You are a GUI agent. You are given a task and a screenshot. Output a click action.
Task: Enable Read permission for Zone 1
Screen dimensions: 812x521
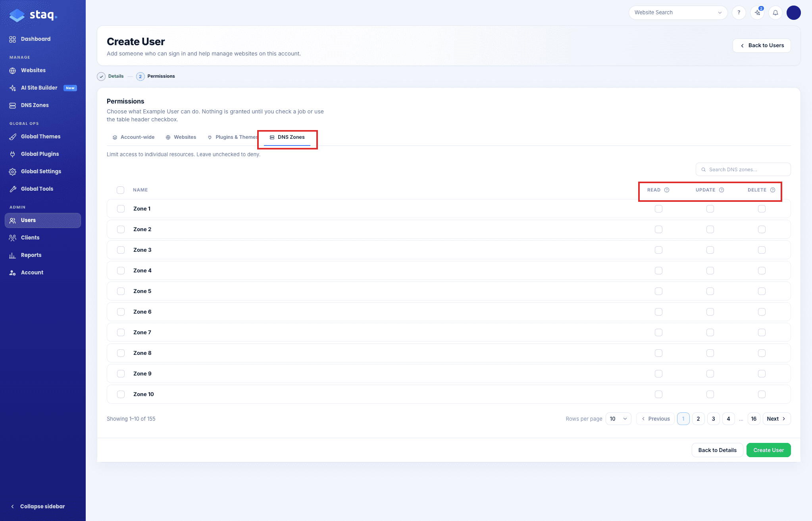click(659, 209)
